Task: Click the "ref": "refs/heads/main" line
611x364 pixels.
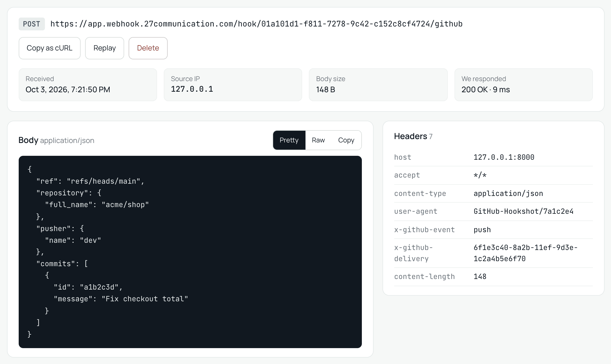Action: 90,181
